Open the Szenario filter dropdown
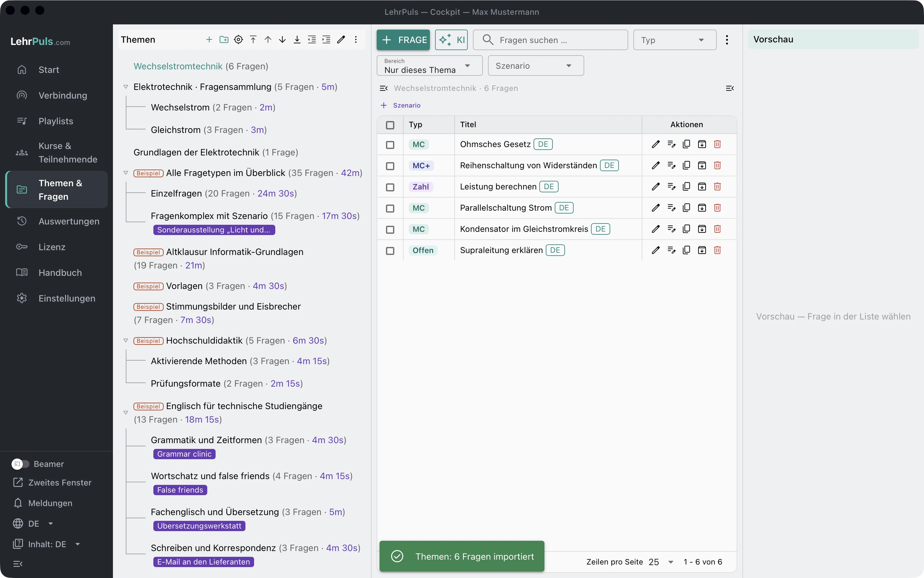 coord(536,66)
